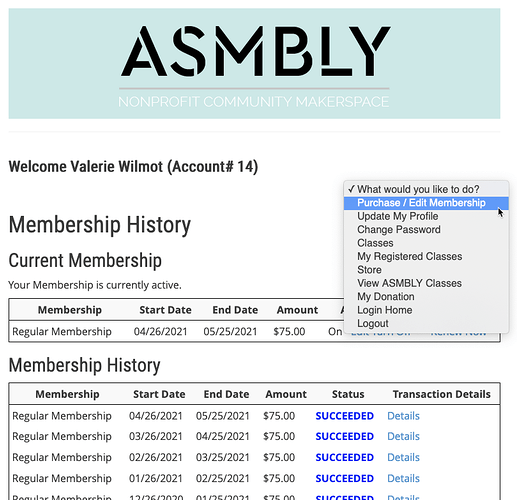The height and width of the screenshot is (500, 517).
Task: Click the ASMBLY makerspace logo banner
Action: pyautogui.click(x=254, y=63)
